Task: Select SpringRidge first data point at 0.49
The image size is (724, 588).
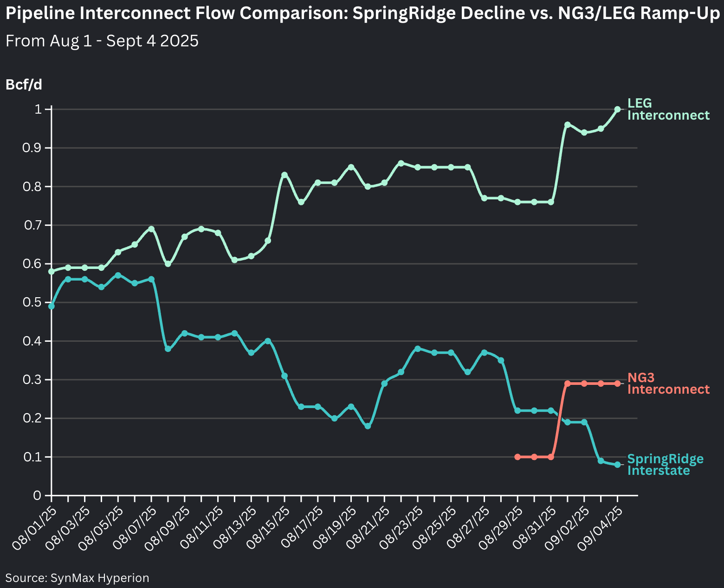Action: point(52,307)
